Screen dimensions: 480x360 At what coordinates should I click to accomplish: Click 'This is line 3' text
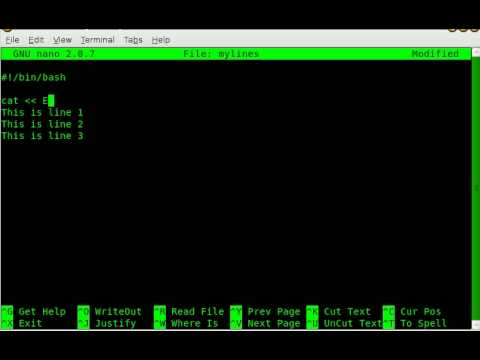click(42, 136)
